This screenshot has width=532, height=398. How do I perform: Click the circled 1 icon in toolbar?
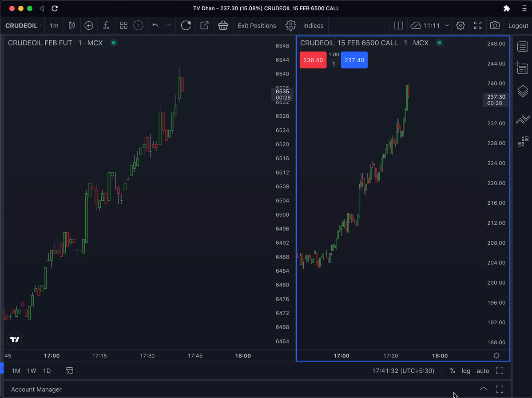click(139, 25)
